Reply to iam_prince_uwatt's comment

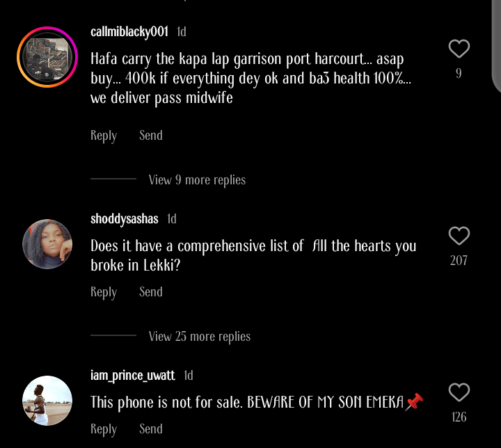click(104, 429)
